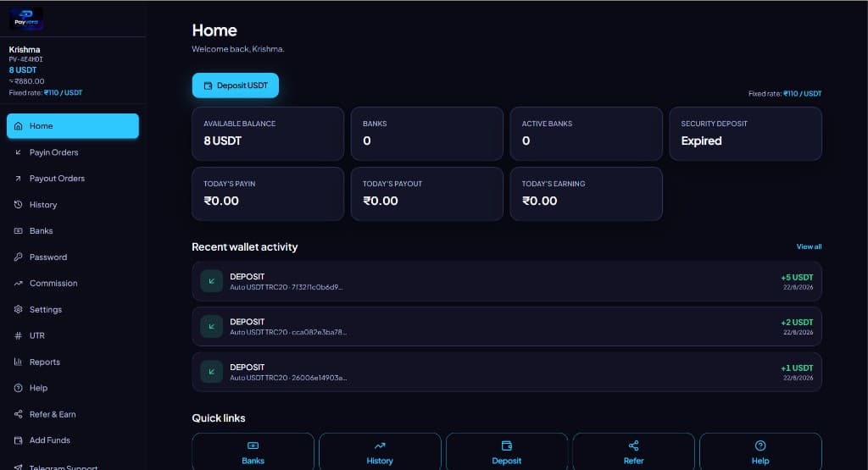Click the wallet icon inside the Deposit USDT button

point(209,86)
